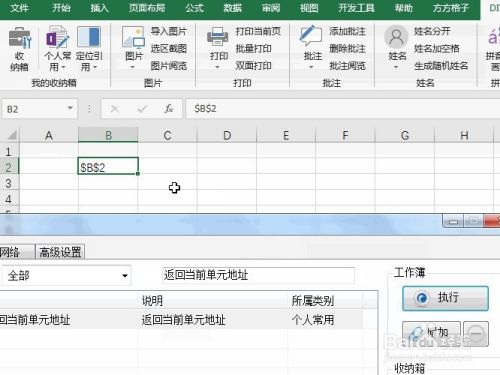The height and width of the screenshot is (375, 500).
Task: Click 打印当前页
Action: (x=258, y=31)
